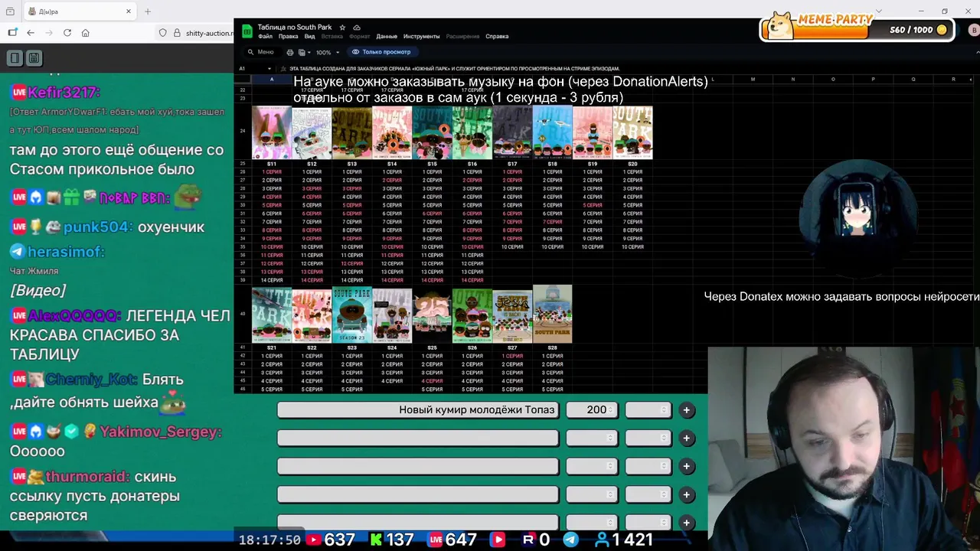Open the tabs list chevron near window controls
Viewport: 980px width, 551px height.
point(878,11)
